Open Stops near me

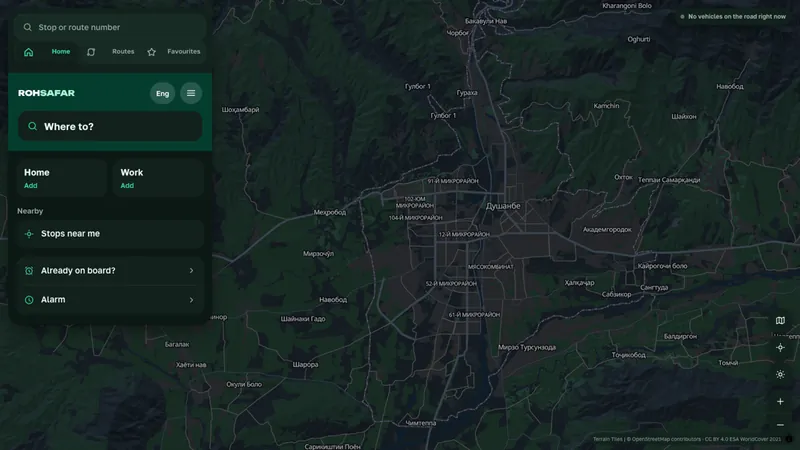(110, 234)
